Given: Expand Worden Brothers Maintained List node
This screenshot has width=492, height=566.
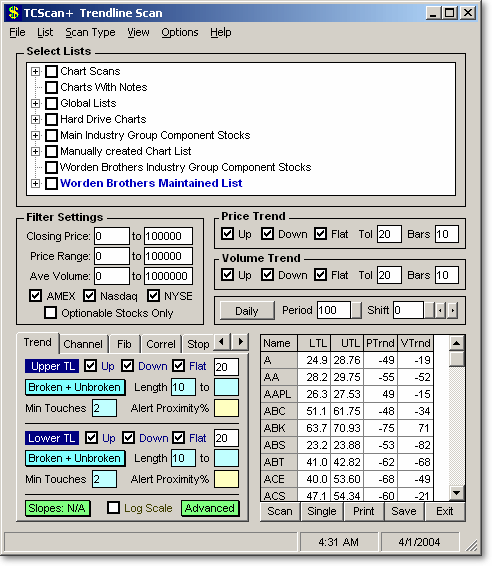Looking at the screenshot, I should coord(35,183).
